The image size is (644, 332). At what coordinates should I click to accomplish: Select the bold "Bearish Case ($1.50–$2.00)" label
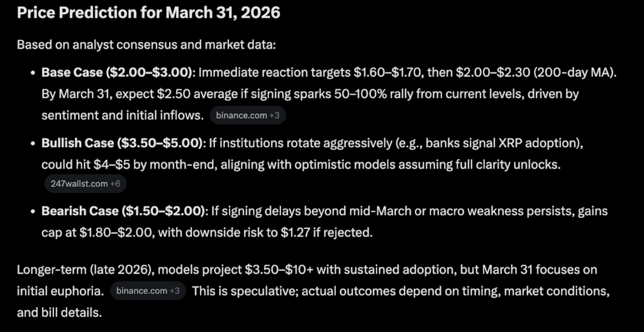pyautogui.click(x=124, y=211)
